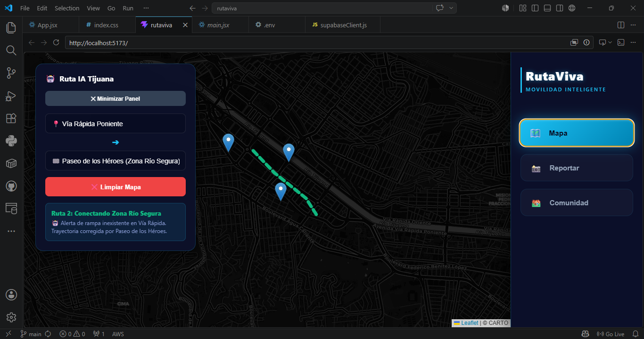
Task: Switch to the supabaseClient.js tab
Action: point(343,25)
